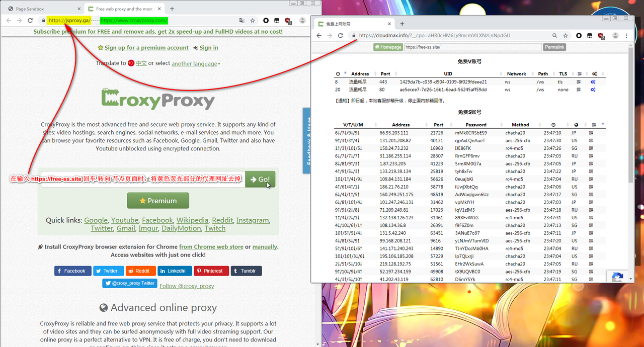
Task: Click the Homepage button on cloudmax page
Action: pos(388,47)
